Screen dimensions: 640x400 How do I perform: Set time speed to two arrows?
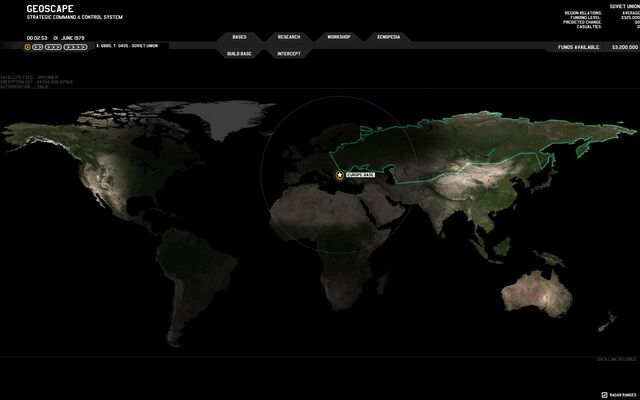point(38,47)
